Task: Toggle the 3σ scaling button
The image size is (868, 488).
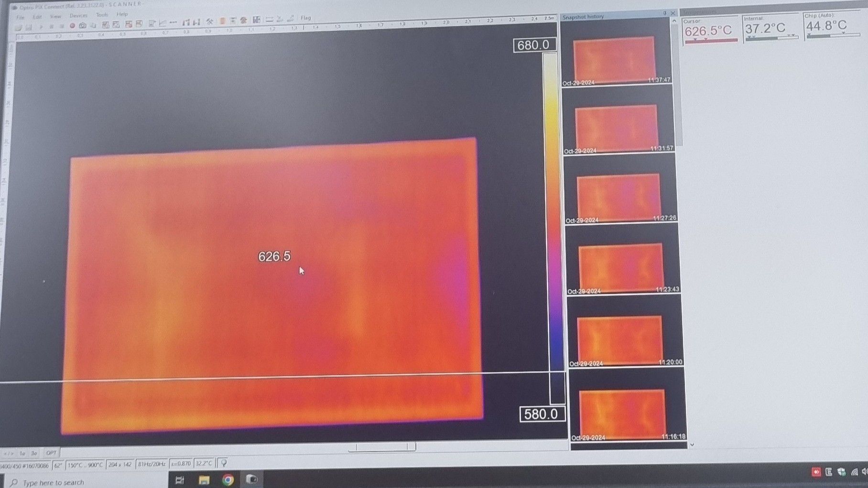Action: click(34, 453)
